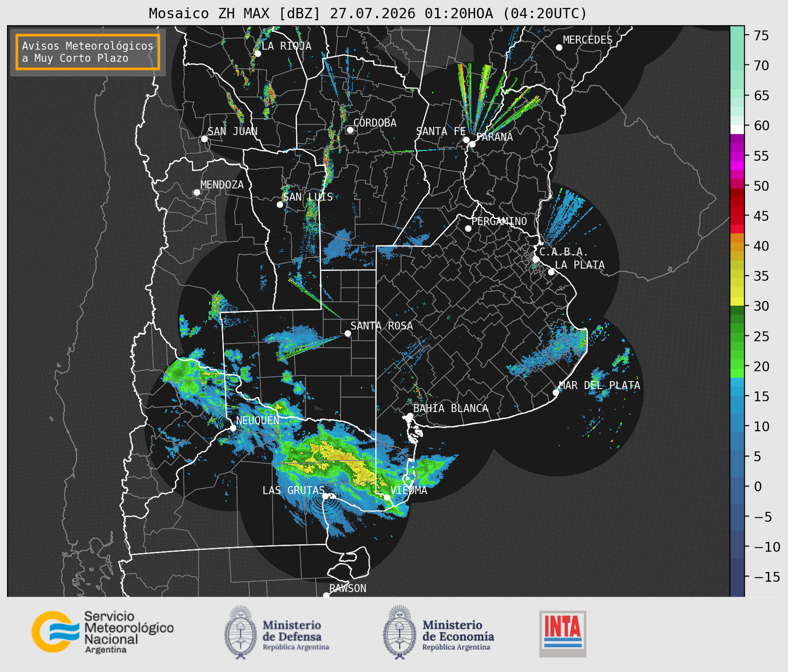
Task: Click the green 25 dBZ color band
Action: [737, 336]
